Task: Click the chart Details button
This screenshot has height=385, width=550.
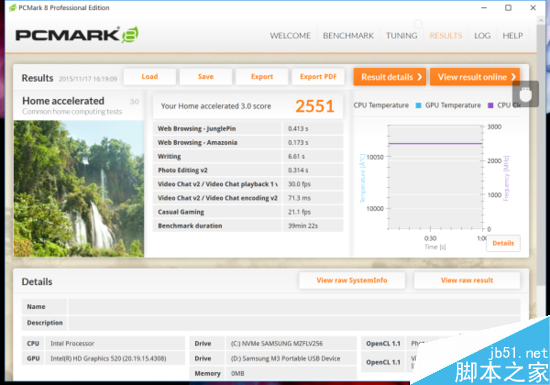Action: point(503,243)
